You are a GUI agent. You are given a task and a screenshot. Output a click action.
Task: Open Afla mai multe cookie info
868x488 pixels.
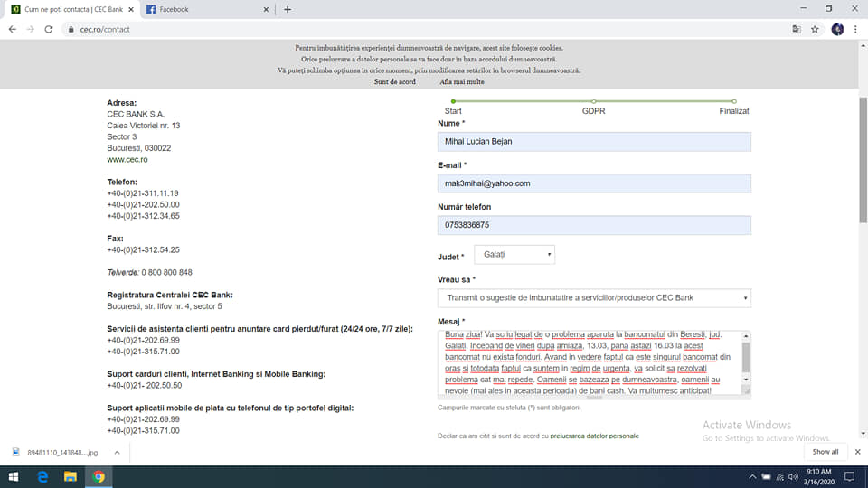point(462,82)
